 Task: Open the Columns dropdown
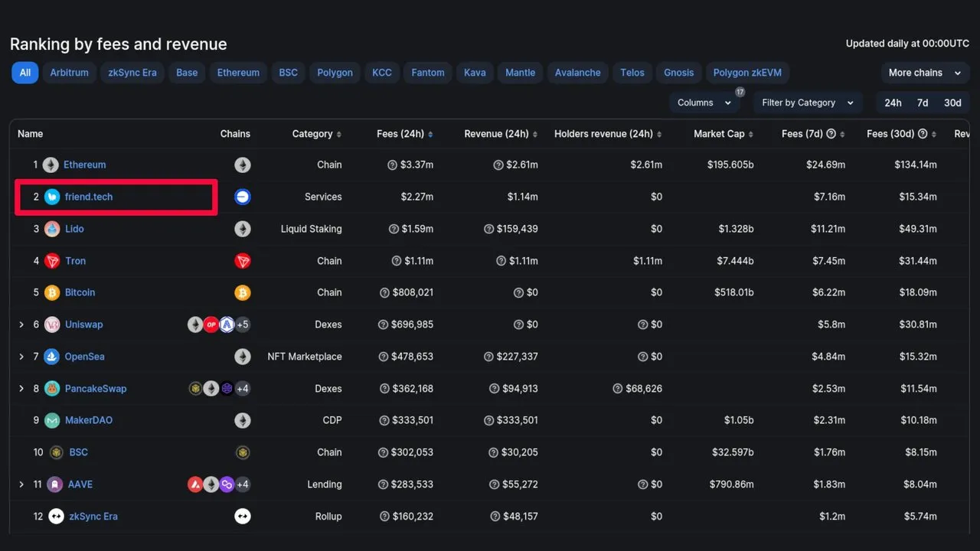point(704,103)
